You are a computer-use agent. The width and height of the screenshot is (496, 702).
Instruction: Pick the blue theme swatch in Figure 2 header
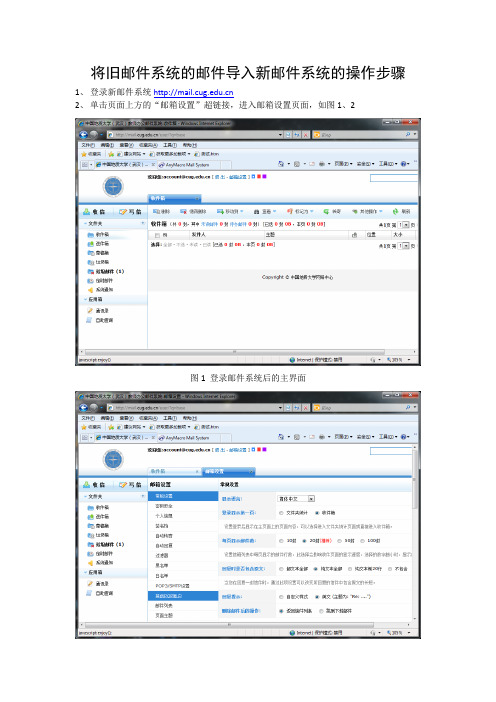[x=253, y=449]
